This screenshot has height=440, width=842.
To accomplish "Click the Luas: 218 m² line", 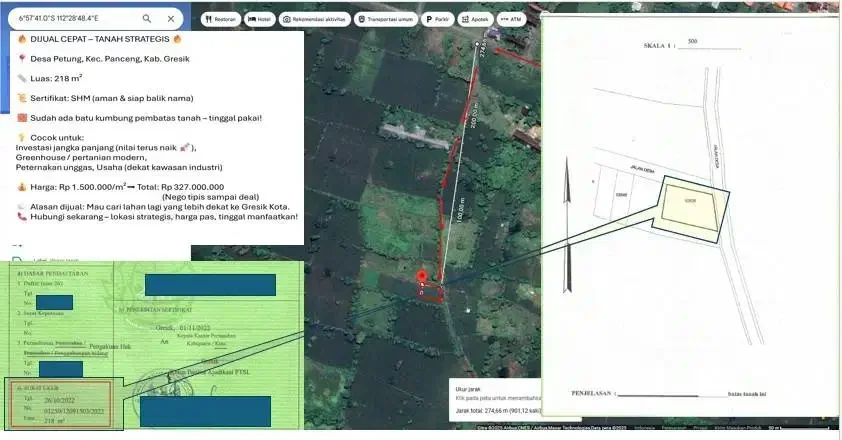I will pos(49,78).
